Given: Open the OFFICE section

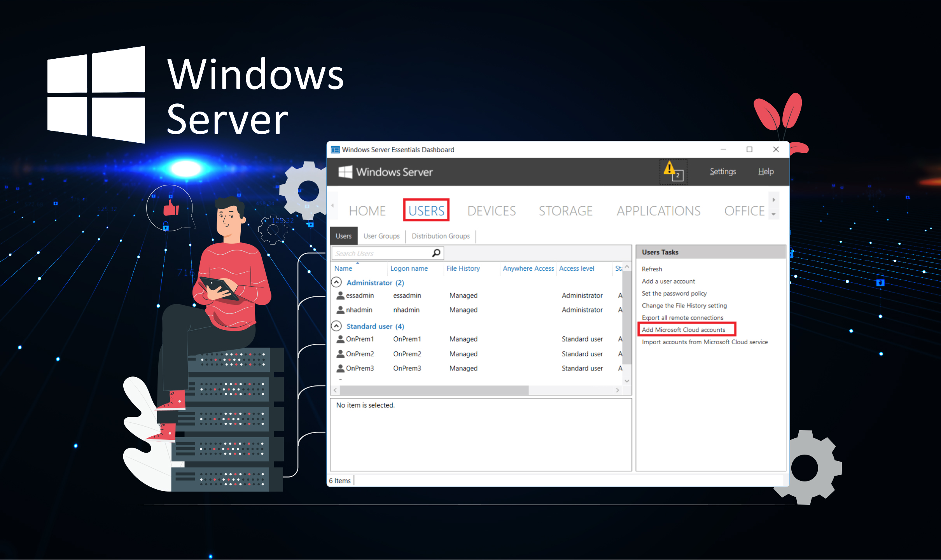Looking at the screenshot, I should 744,211.
